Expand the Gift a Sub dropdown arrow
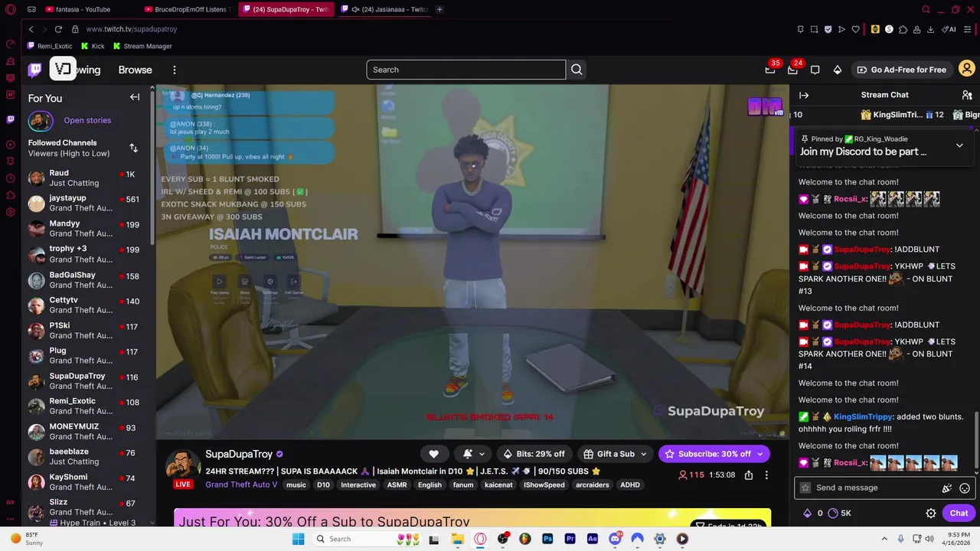Viewport: 980px width, 551px height. point(644,454)
